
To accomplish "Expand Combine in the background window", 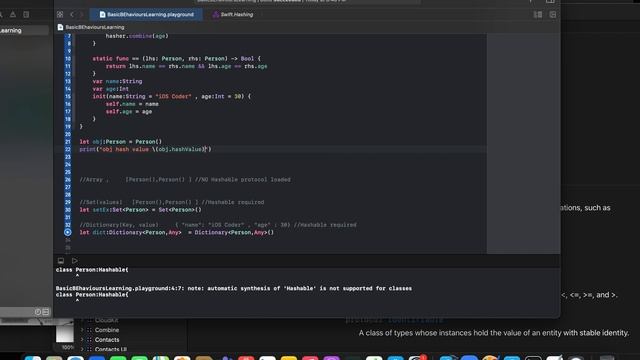I will [83, 330].
